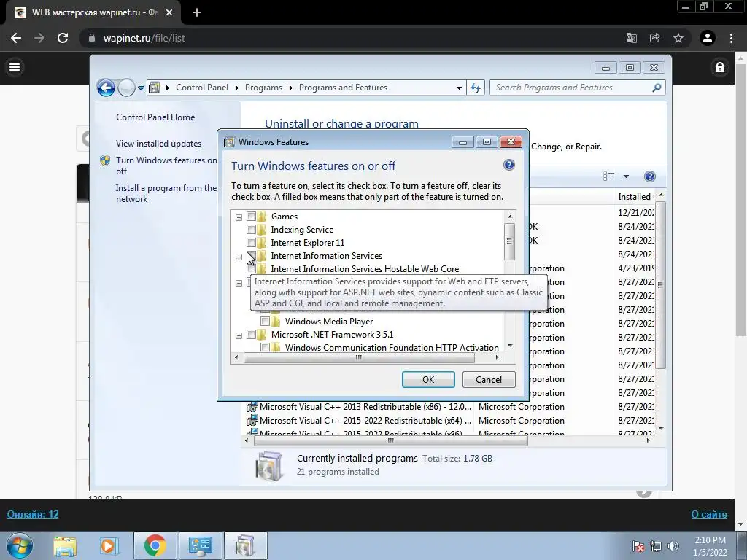Open the Windows Start menu

click(x=20, y=545)
